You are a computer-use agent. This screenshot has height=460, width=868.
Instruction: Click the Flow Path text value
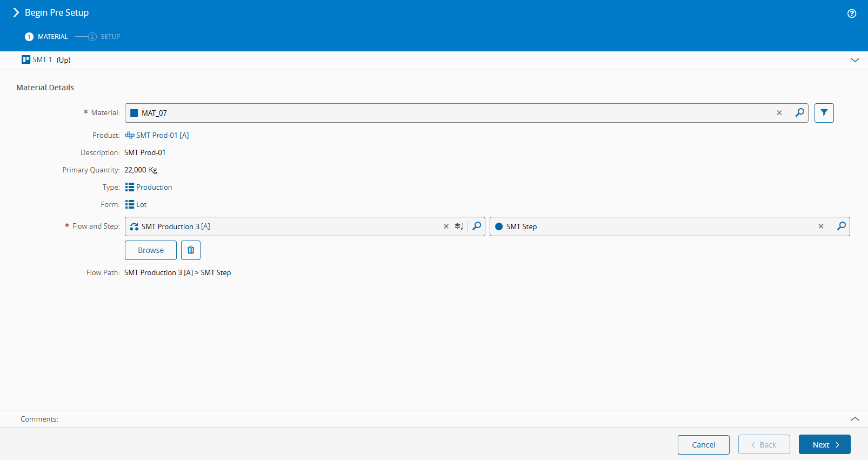click(x=177, y=272)
